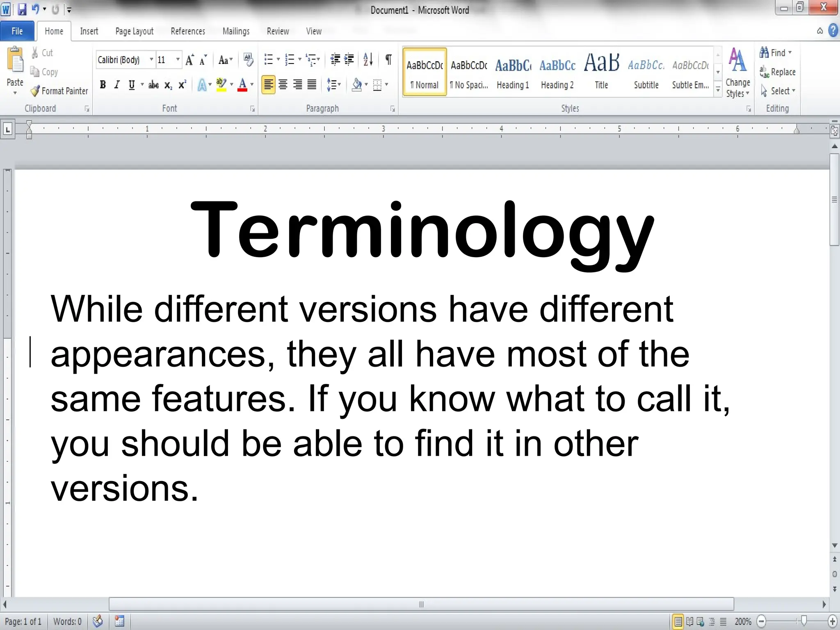Click the Save icon in quick access toolbar

[x=22, y=9]
